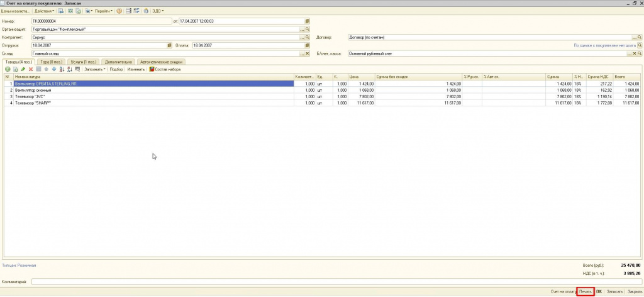Viewport: 644px width, 297px height.
Task: Click the VAT amount cell 1 190,14
Action: [x=599, y=96]
